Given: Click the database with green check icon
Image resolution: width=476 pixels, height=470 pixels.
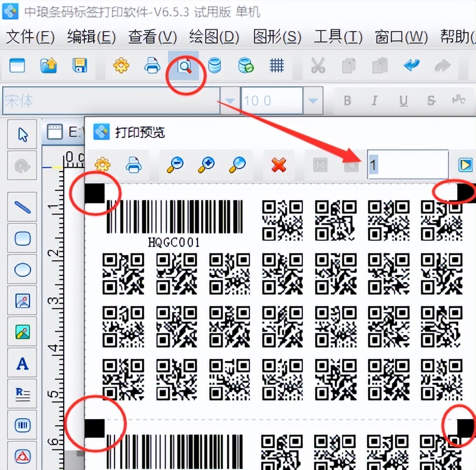Looking at the screenshot, I should coord(246,65).
